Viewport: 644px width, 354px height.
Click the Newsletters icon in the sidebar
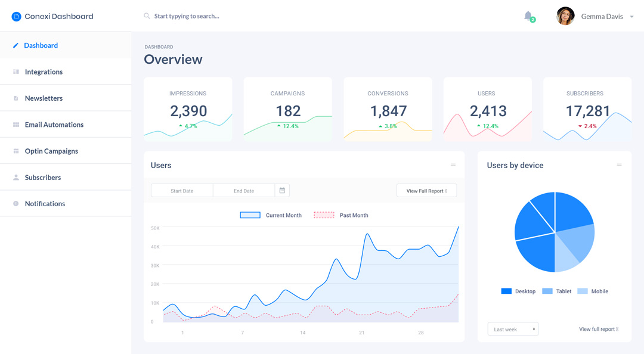tap(15, 98)
